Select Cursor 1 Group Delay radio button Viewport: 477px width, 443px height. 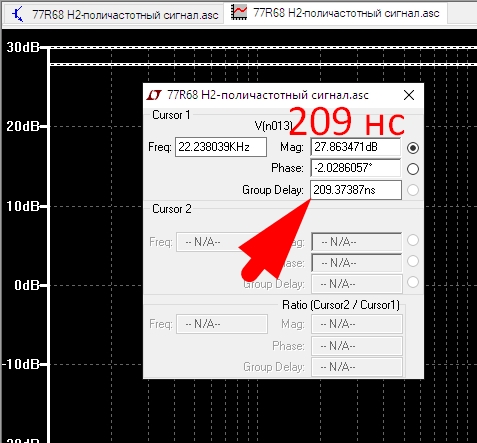click(x=413, y=190)
